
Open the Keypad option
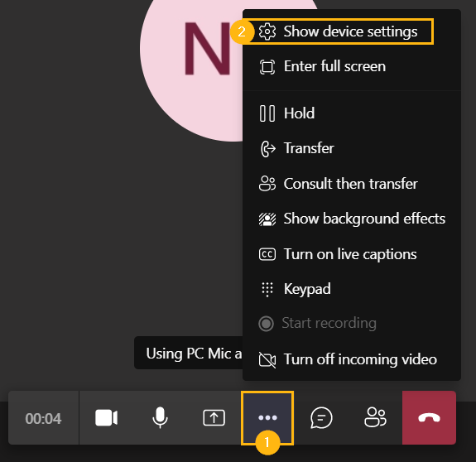[x=352, y=289]
